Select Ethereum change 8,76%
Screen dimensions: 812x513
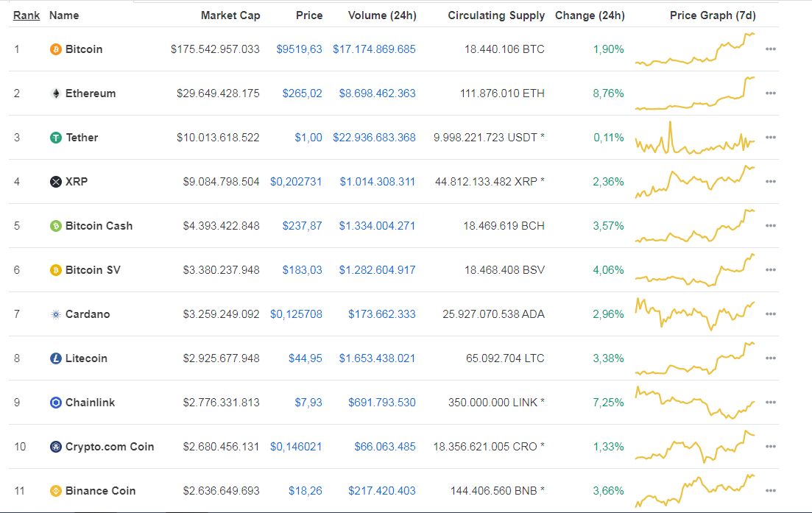click(x=609, y=93)
